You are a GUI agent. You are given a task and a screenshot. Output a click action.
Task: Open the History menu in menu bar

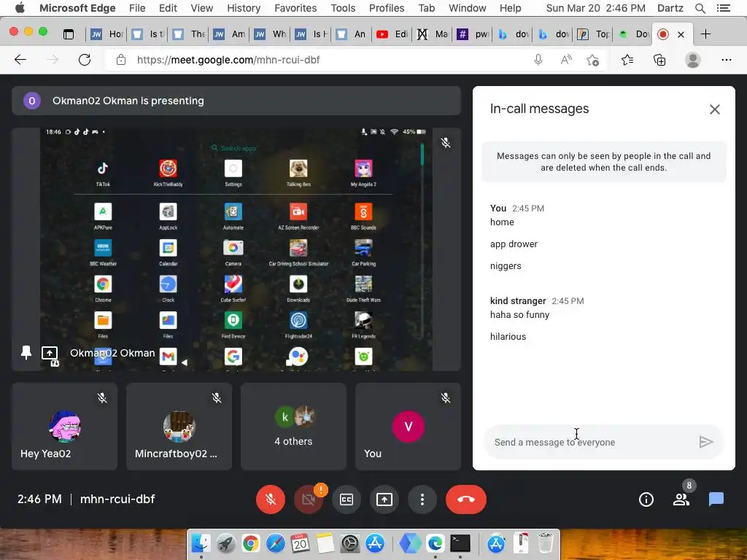(x=244, y=8)
